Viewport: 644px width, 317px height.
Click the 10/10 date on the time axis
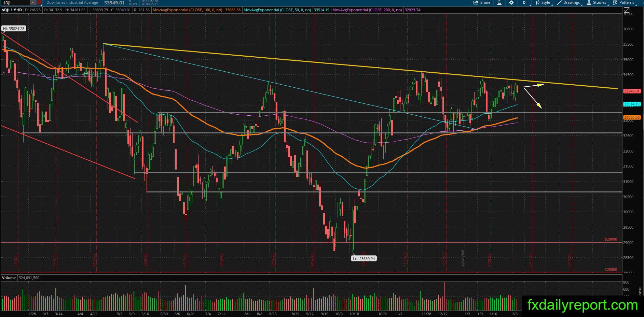[355, 314]
